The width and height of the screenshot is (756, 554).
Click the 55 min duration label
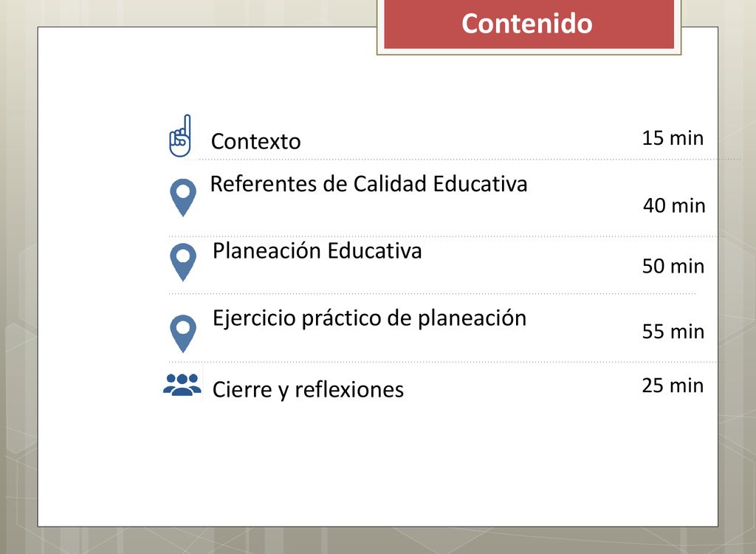point(673,332)
